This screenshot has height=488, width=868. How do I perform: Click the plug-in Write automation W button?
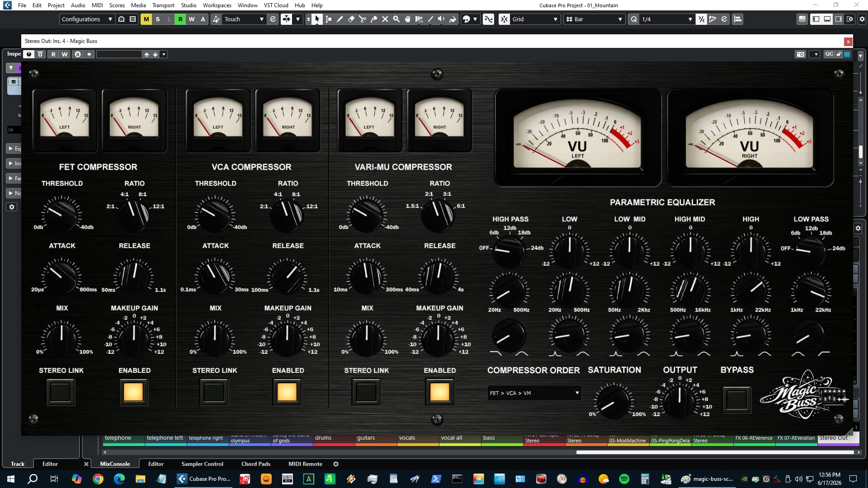tap(65, 54)
